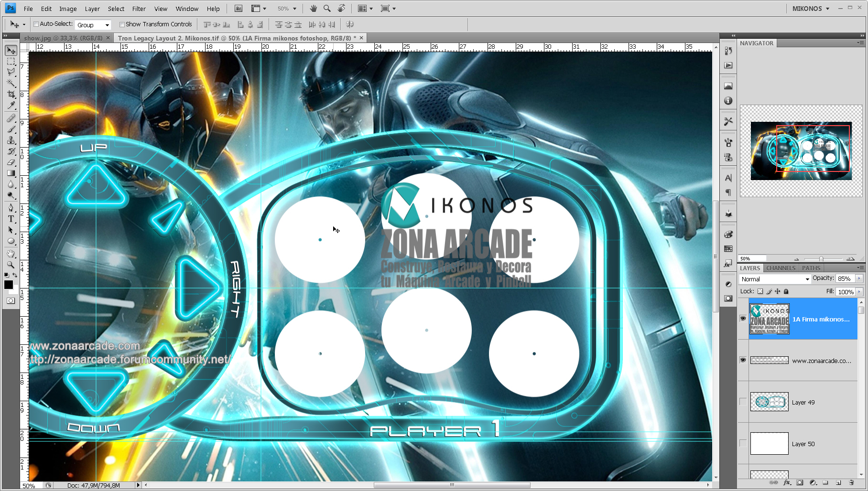This screenshot has width=868, height=491.
Task: Select the Clone Stamp tool
Action: [11, 140]
